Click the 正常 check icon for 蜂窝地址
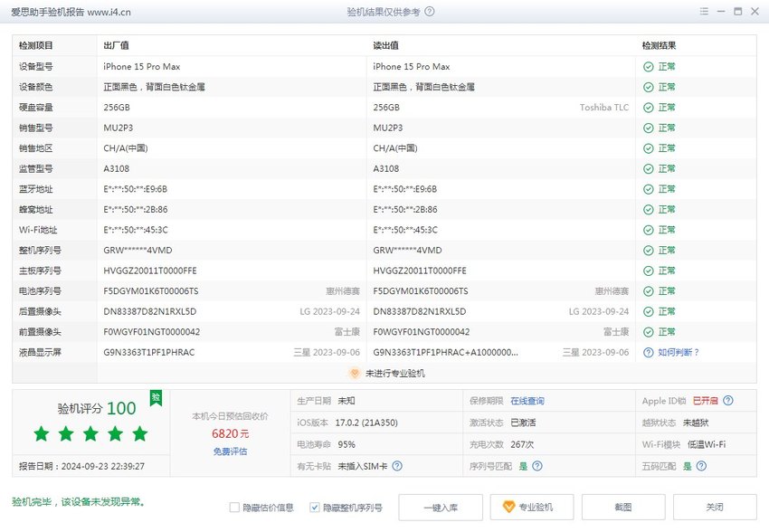 click(x=649, y=210)
